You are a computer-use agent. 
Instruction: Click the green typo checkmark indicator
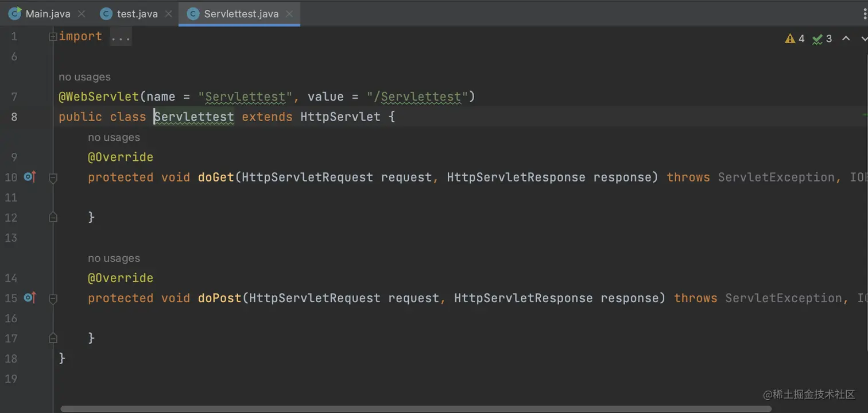(817, 39)
